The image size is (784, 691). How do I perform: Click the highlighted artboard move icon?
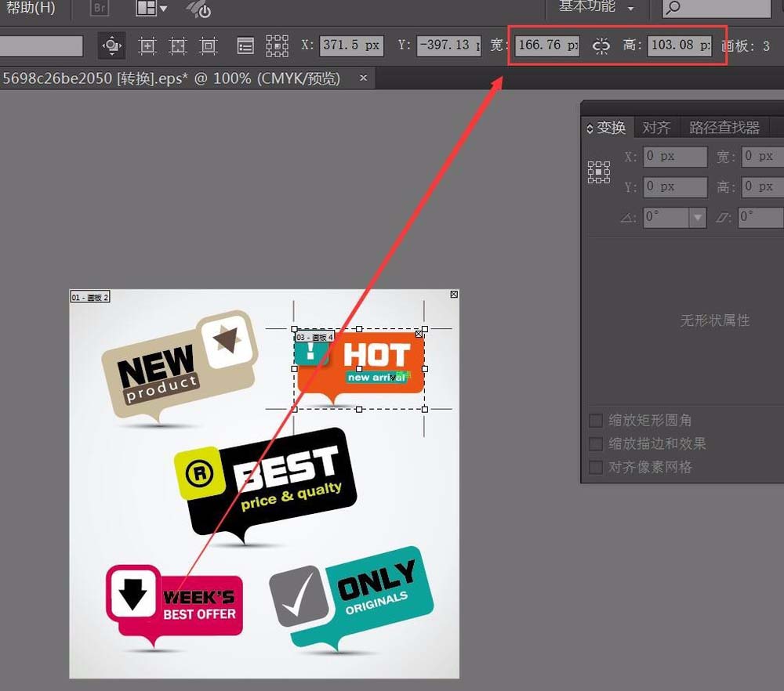111,45
